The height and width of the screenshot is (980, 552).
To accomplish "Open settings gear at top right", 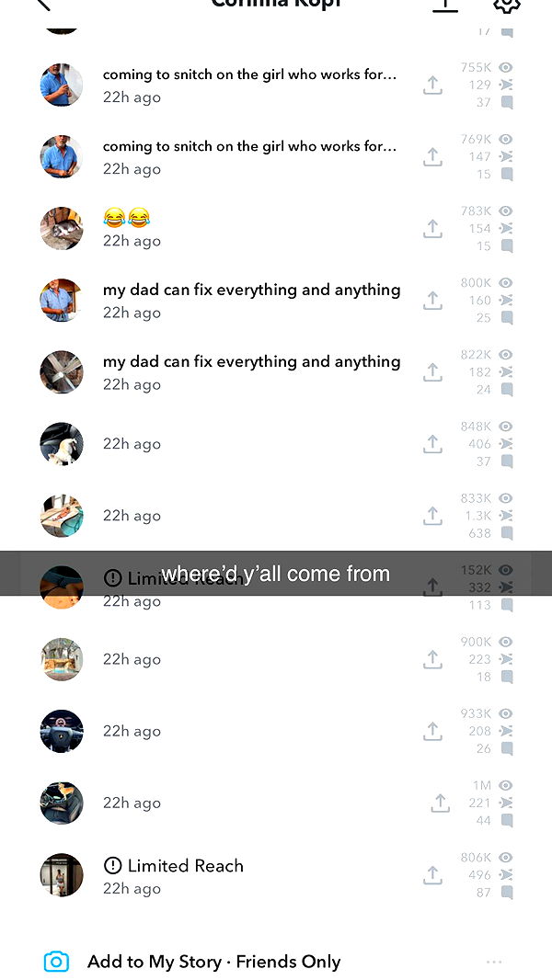I will pyautogui.click(x=506, y=5).
